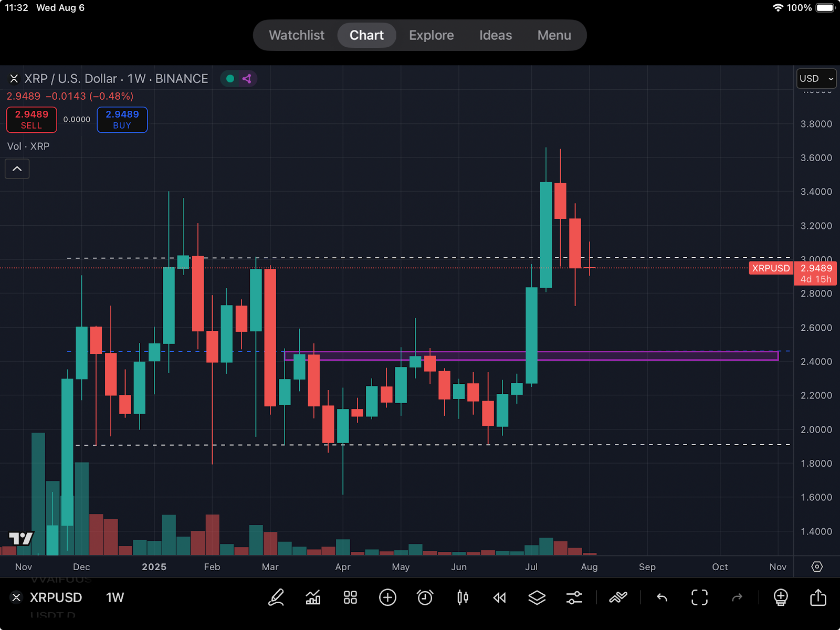Viewport: 840px width, 630px height.
Task: Tap the bar replay rewind icon
Action: (x=500, y=597)
